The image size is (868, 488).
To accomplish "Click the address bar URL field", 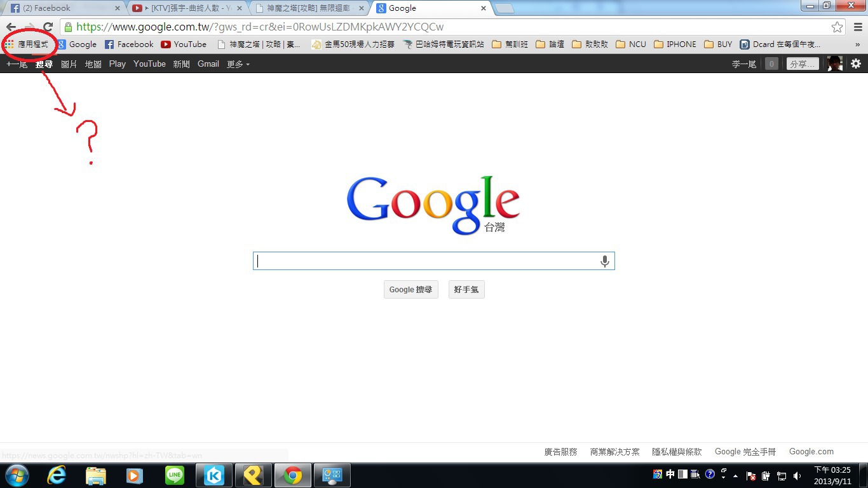I will click(451, 27).
